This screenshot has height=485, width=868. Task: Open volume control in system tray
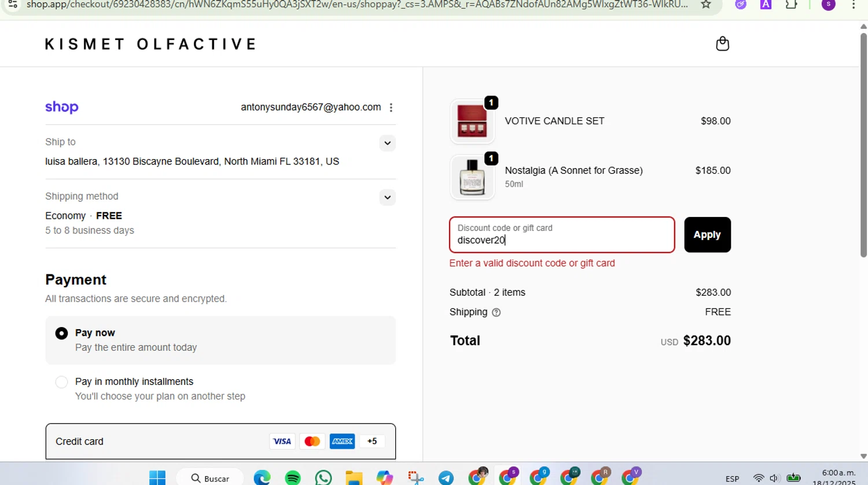pyautogui.click(x=775, y=479)
